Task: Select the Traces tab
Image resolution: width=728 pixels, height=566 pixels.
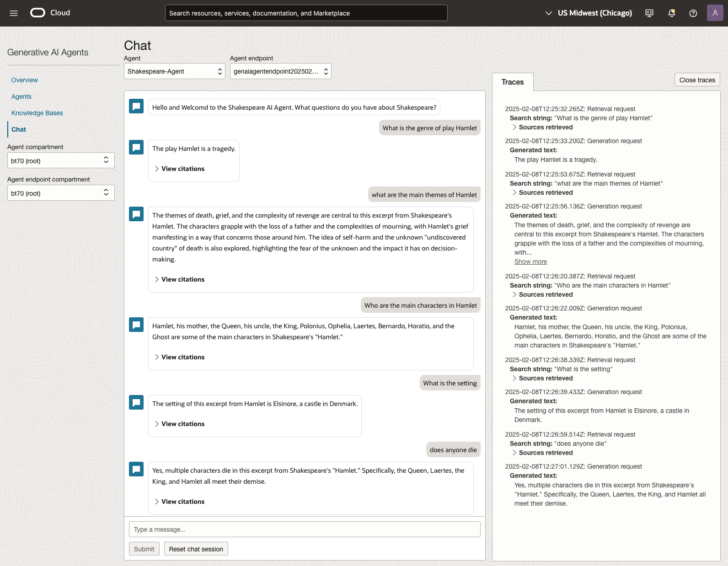Action: [x=512, y=82]
